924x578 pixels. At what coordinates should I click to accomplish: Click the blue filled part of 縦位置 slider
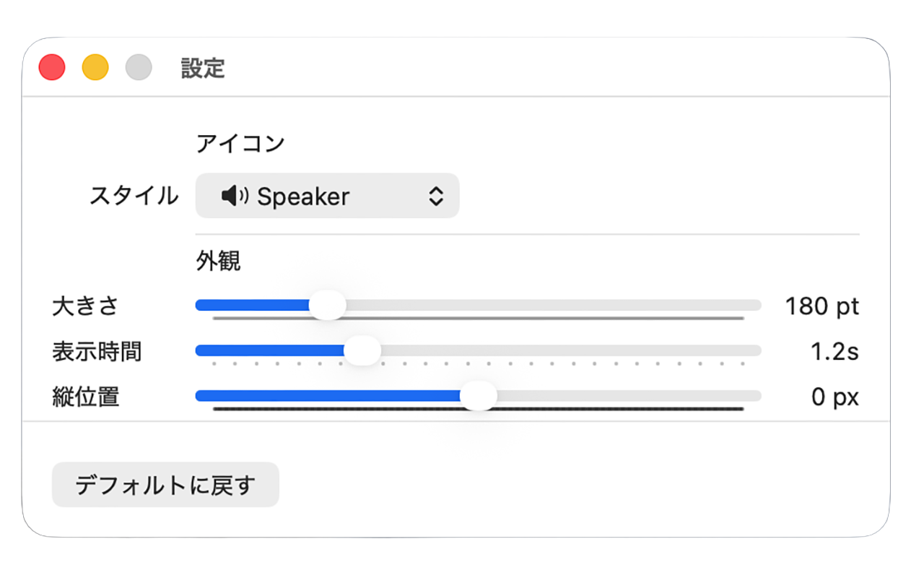(x=325, y=396)
